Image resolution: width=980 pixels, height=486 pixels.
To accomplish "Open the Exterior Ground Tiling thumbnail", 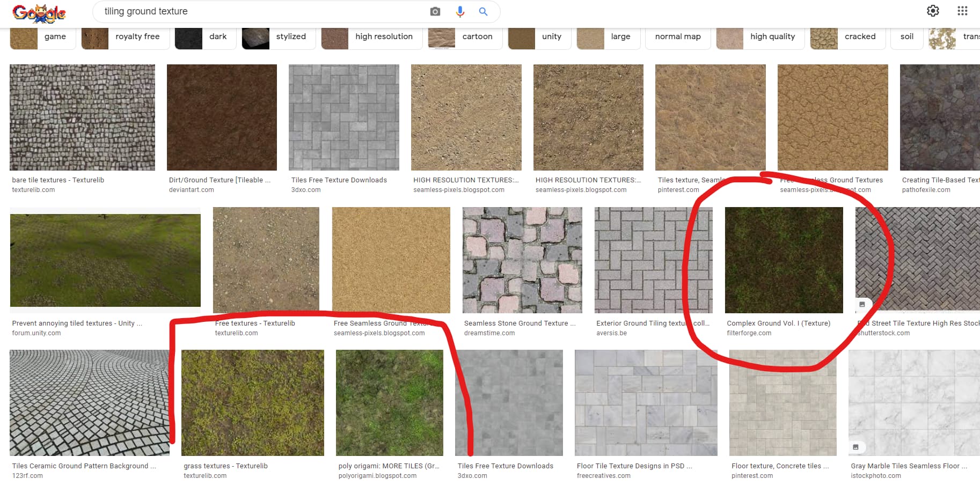I will point(654,260).
